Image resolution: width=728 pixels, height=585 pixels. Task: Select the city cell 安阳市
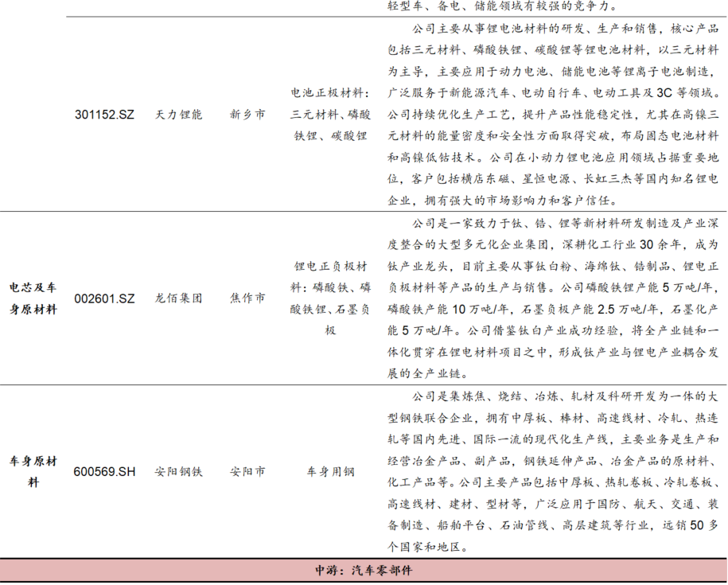click(247, 472)
